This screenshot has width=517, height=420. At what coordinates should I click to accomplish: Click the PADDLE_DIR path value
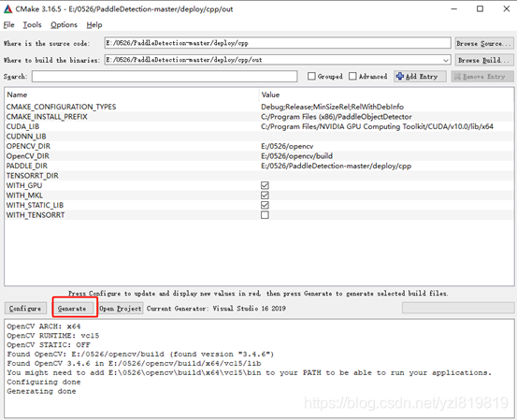point(336,166)
